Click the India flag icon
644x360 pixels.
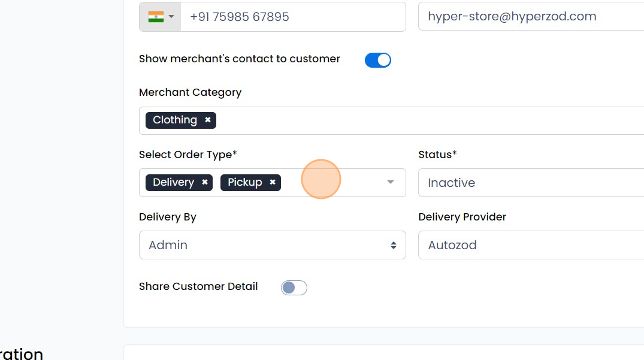point(155,16)
